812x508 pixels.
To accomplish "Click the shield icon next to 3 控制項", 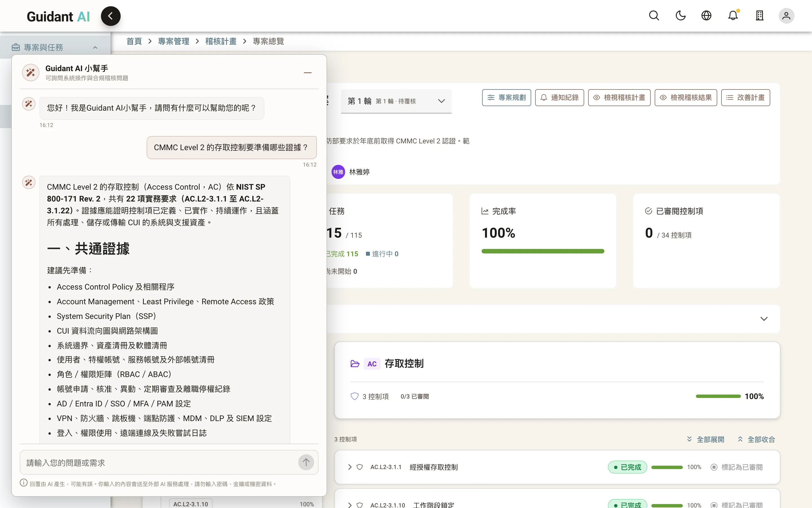I will pos(354,397).
